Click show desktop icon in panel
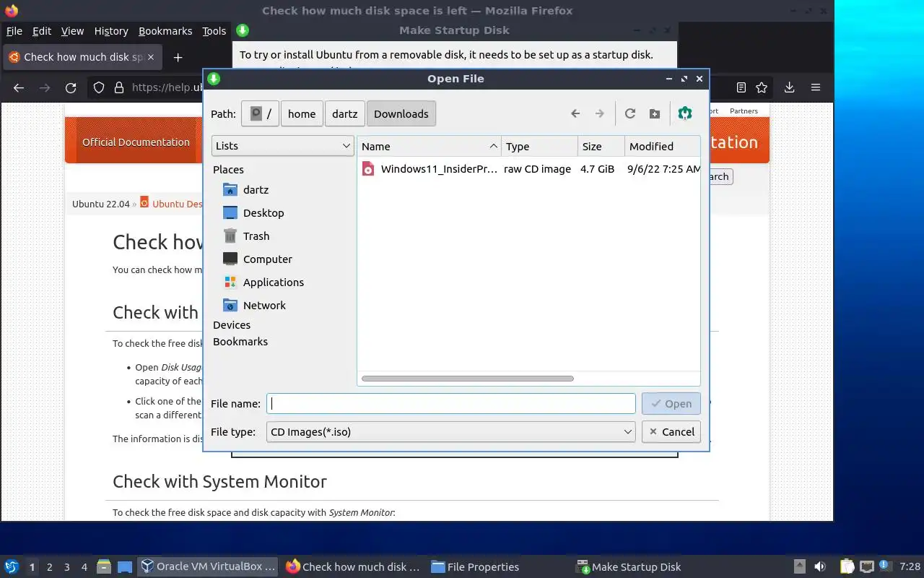The width and height of the screenshot is (924, 578). (125, 566)
